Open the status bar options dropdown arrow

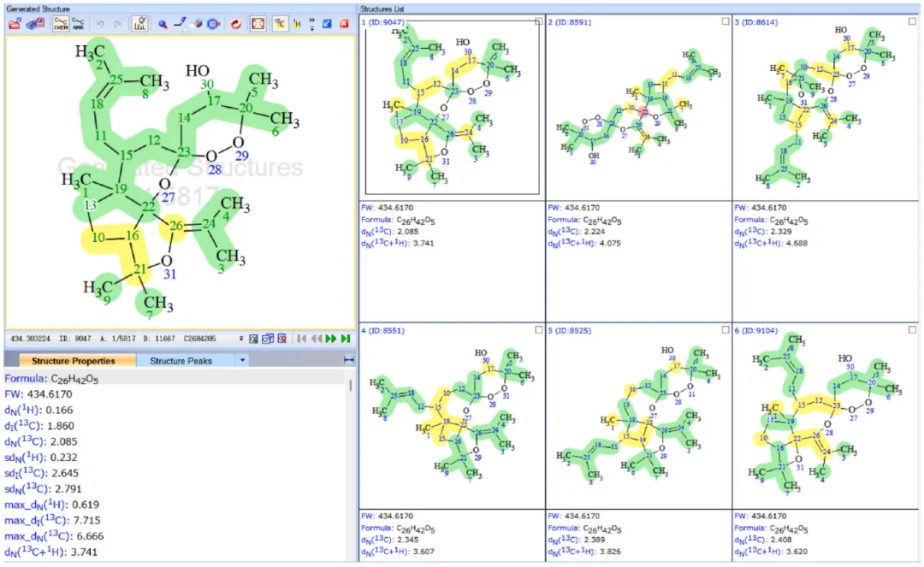pyautogui.click(x=241, y=339)
